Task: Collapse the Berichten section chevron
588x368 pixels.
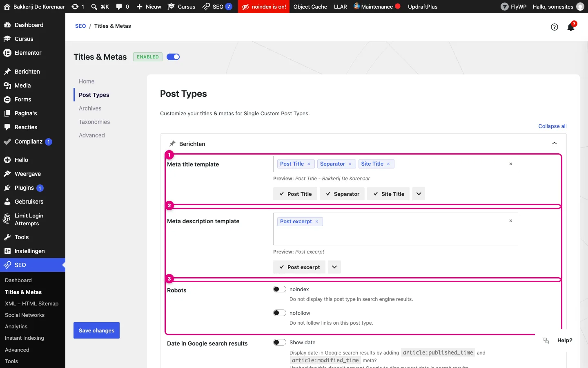Action: (x=555, y=143)
